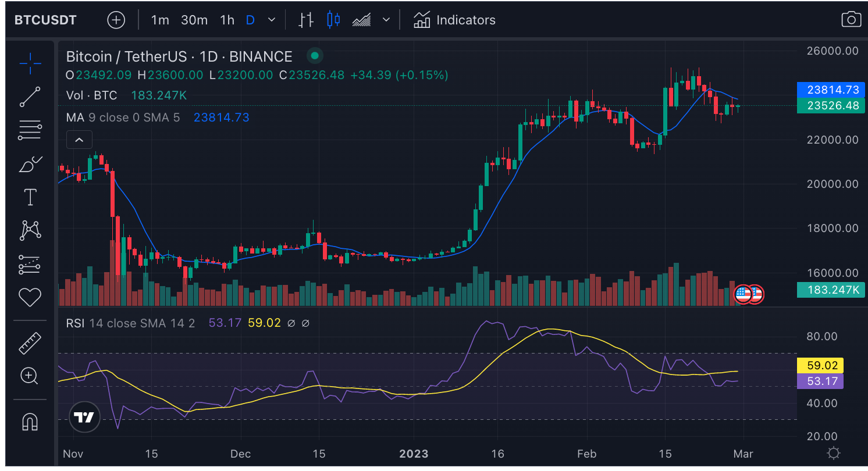868x471 pixels.
Task: Select the crosshair cursor tool
Action: click(30, 63)
